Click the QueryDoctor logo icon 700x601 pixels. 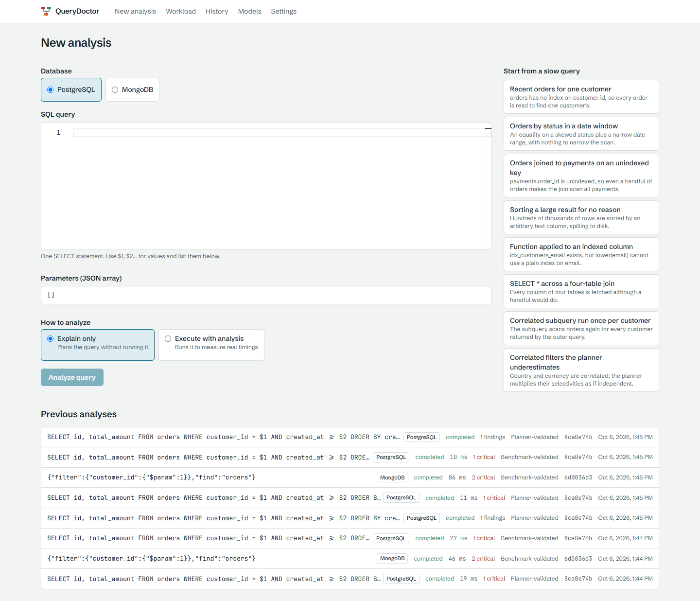pos(46,11)
